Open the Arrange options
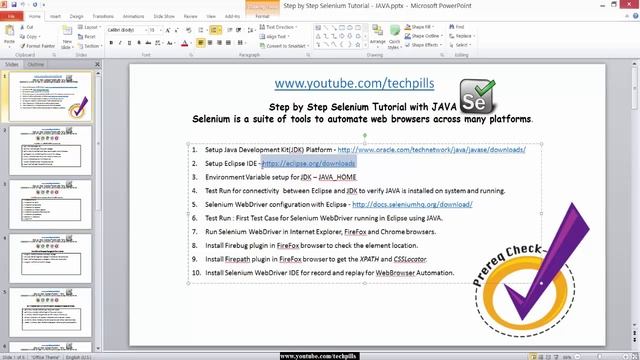The height and width of the screenshot is (360, 640). coord(378,35)
